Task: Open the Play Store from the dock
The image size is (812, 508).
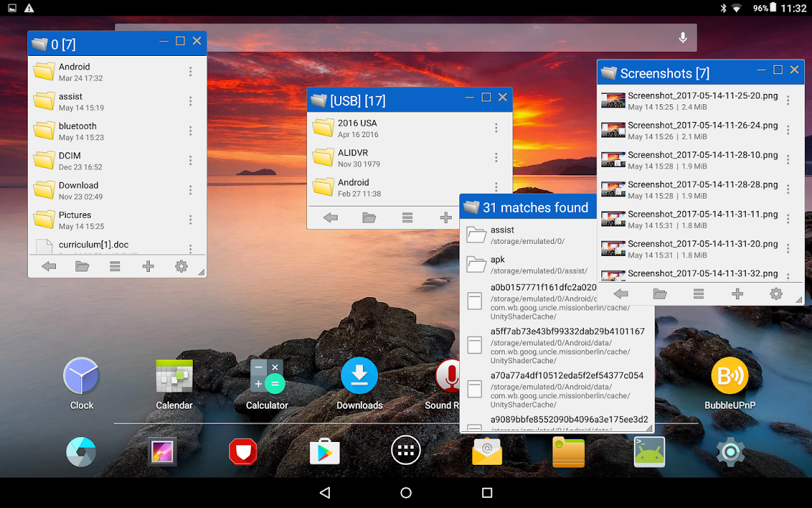Action: pyautogui.click(x=325, y=451)
